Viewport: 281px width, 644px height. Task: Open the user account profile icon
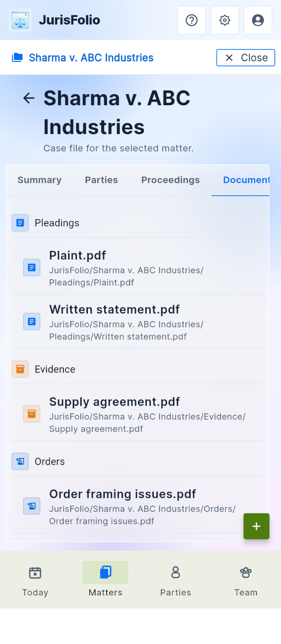[x=258, y=20]
